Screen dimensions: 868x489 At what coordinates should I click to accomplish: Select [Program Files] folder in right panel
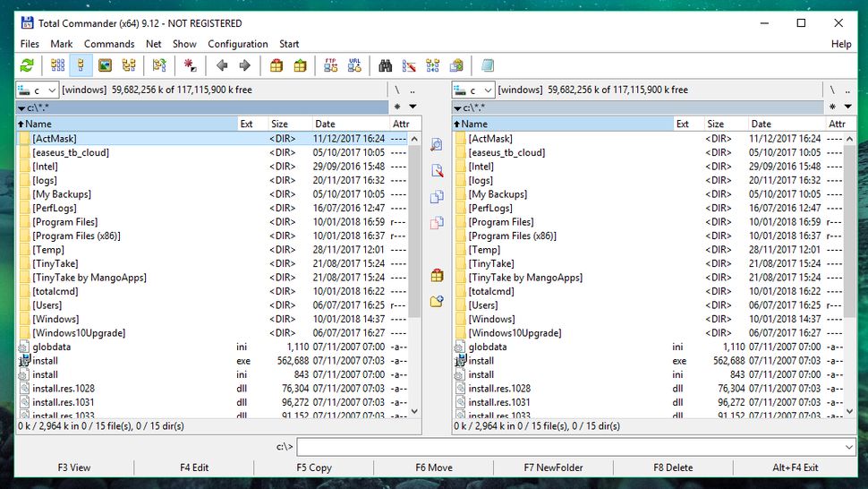[649, 221]
